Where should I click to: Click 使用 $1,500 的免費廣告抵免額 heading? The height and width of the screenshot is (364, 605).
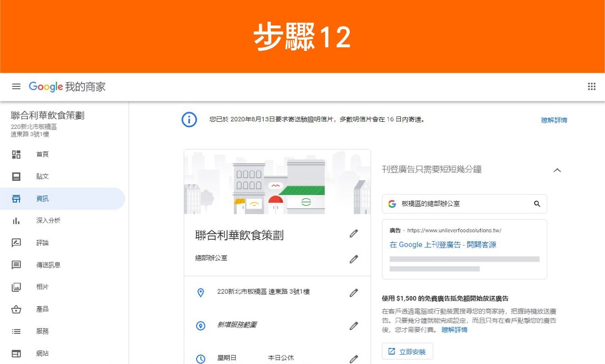coord(445,299)
